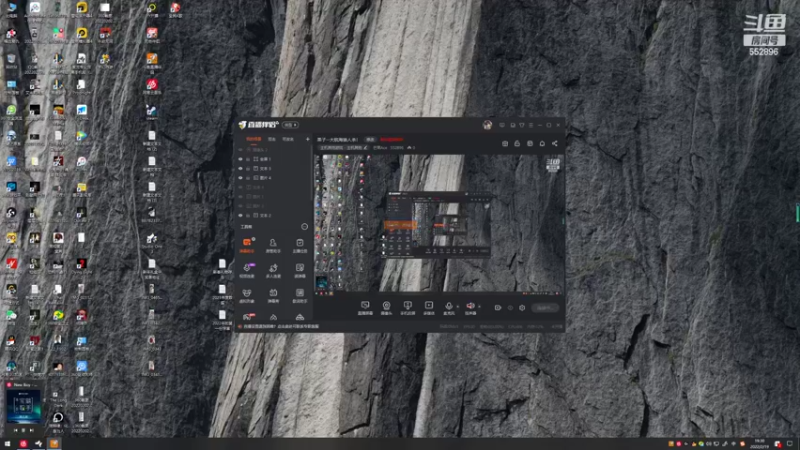Select the 文本 2 source row
The width and height of the screenshot is (800, 450).
tap(273, 215)
